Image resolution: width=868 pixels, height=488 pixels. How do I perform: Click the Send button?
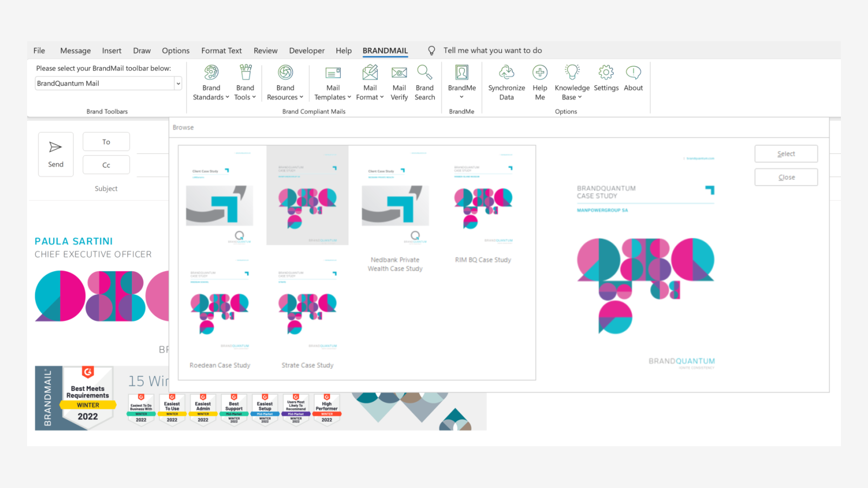55,154
